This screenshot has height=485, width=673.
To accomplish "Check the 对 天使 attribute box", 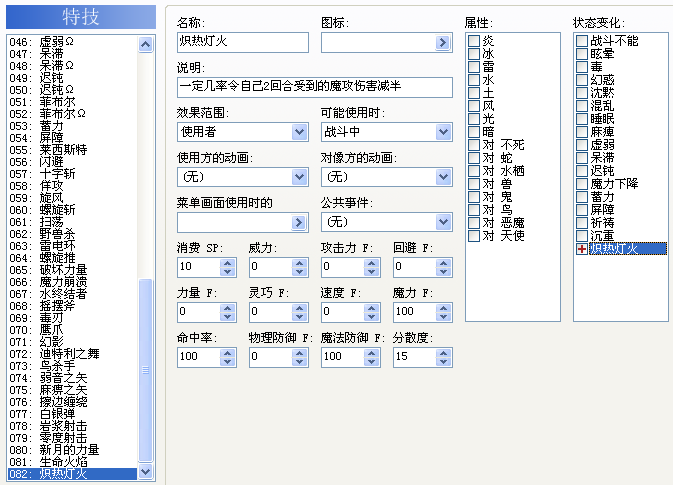I will pos(474,236).
